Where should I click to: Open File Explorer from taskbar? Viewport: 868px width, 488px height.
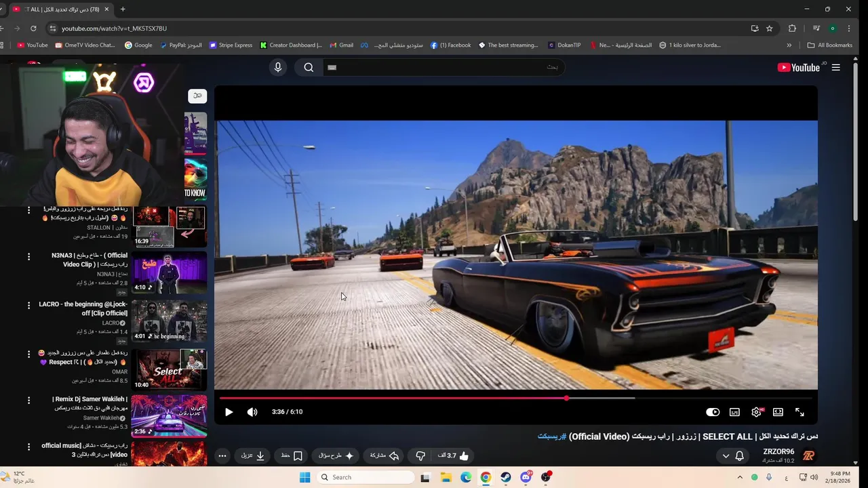(446, 477)
